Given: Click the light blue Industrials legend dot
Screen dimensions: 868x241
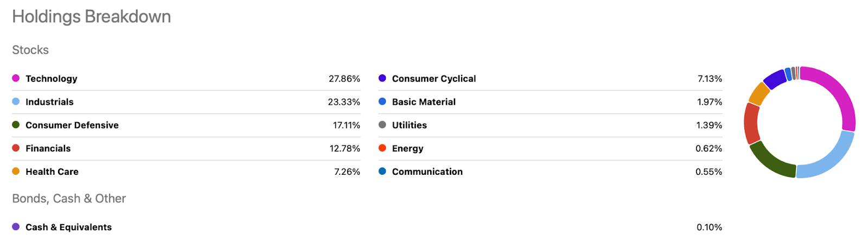Looking at the screenshot, I should 16,102.
